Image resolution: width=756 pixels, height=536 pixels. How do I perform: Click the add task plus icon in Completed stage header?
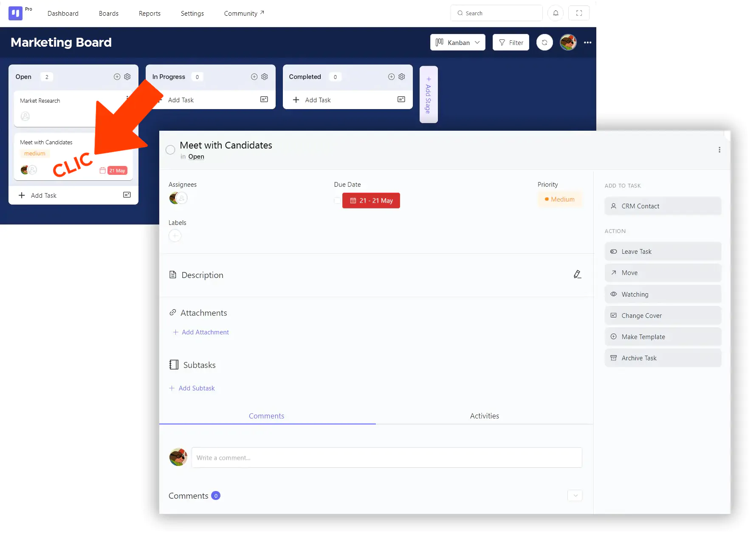(391, 77)
